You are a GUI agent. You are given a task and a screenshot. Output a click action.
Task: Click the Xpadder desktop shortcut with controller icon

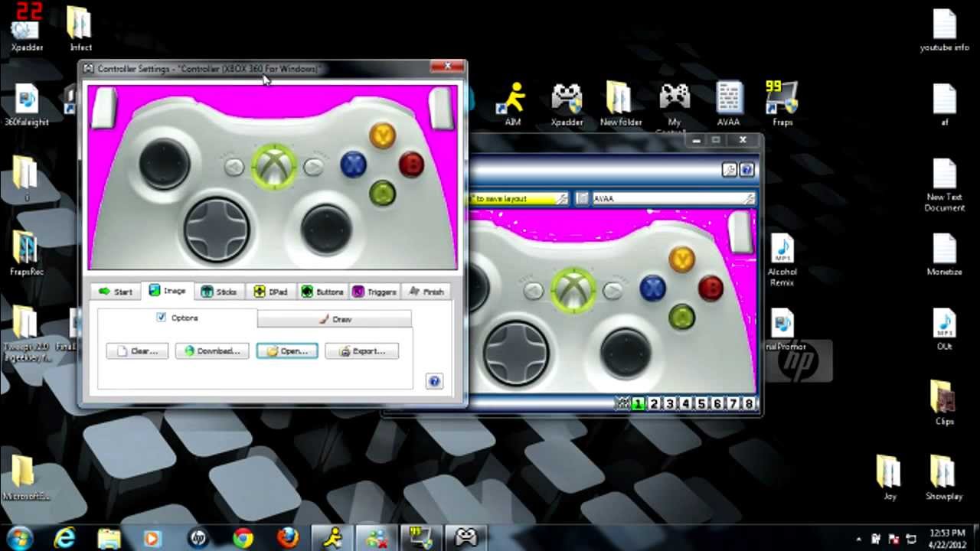coord(567,103)
